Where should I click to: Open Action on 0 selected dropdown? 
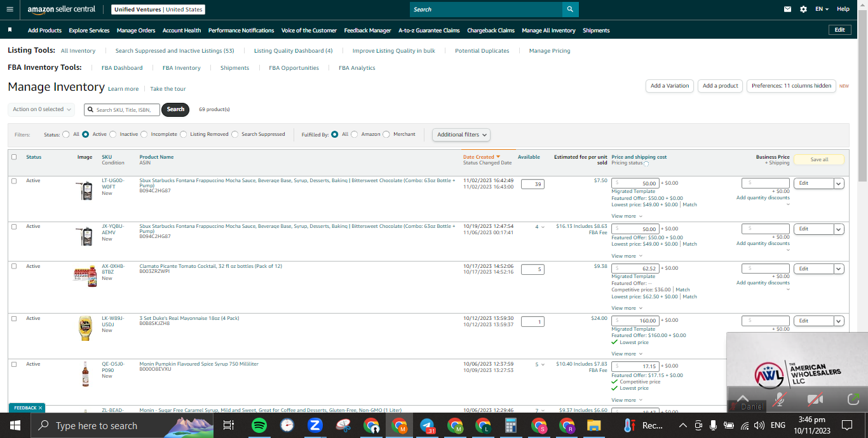41,109
